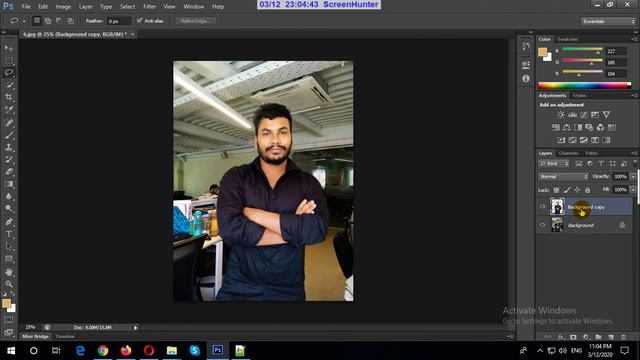
Task: Switch to the Swatches tab
Action: click(x=567, y=39)
